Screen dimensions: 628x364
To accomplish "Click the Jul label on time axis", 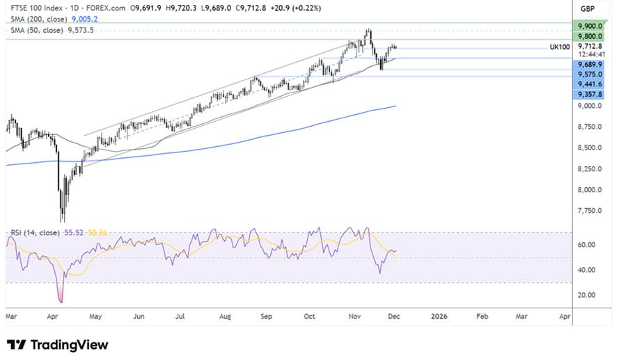I will pos(181,315).
